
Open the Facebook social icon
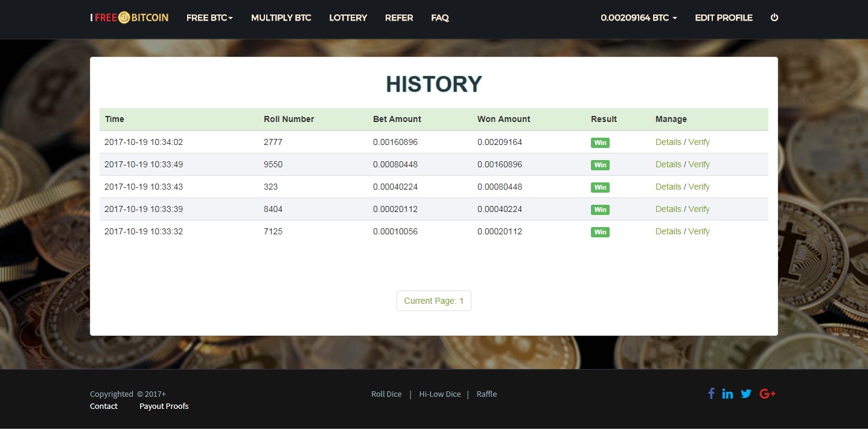point(711,393)
